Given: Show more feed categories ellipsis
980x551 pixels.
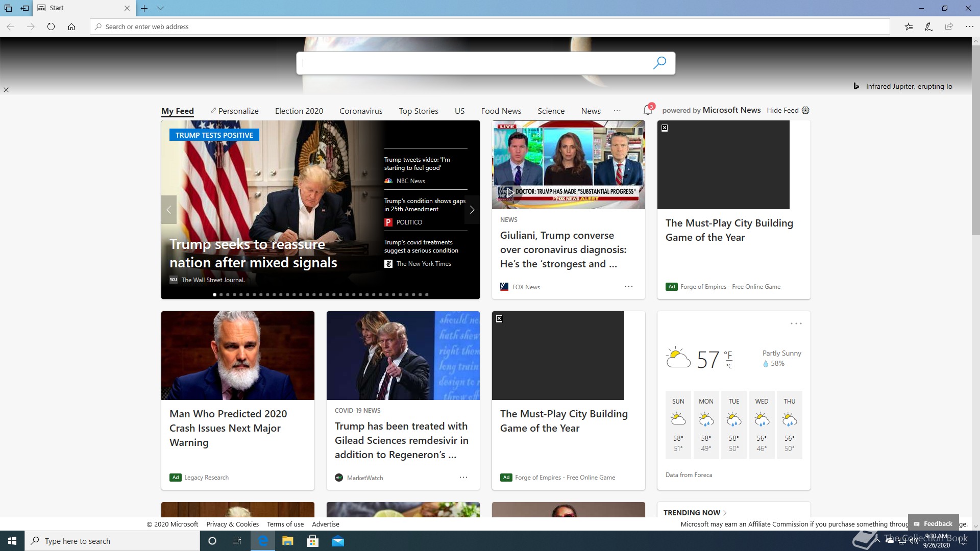Looking at the screenshot, I should click(617, 111).
